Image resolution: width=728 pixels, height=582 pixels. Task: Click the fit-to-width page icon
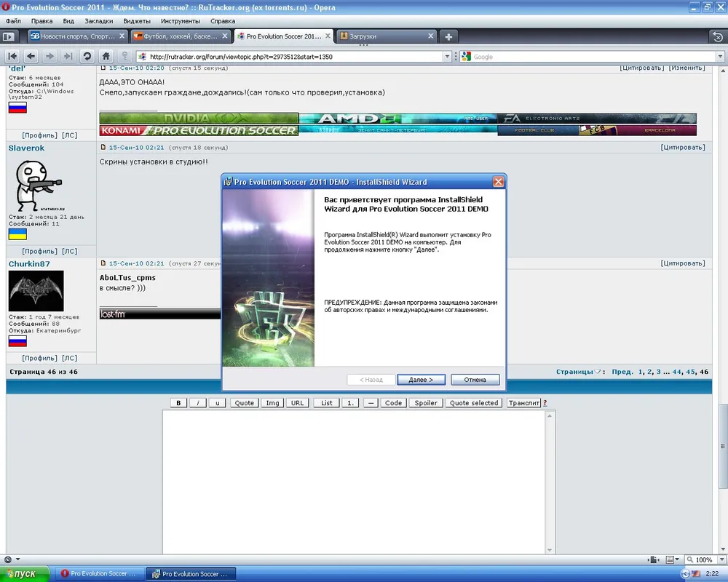point(653,559)
